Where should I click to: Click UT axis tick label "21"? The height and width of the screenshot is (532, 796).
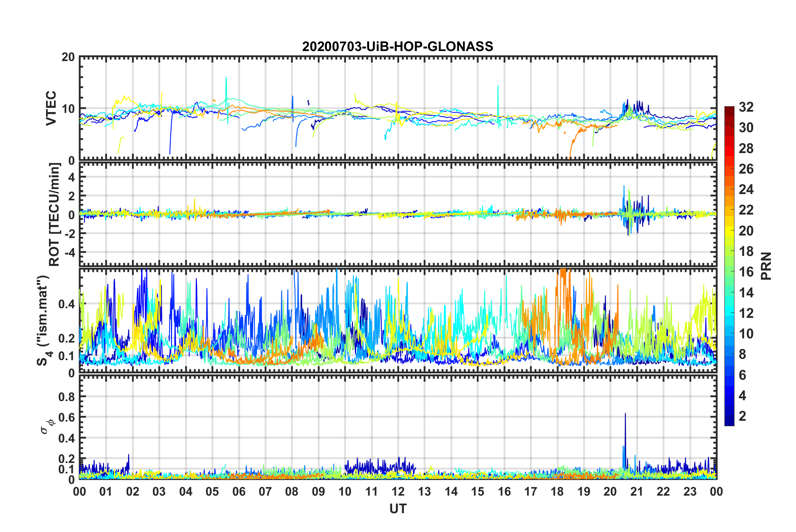click(637, 491)
